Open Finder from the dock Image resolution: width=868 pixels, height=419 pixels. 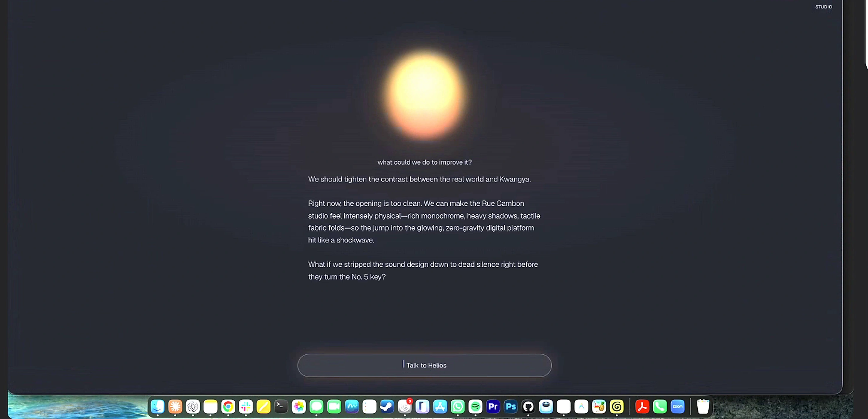tap(158, 406)
